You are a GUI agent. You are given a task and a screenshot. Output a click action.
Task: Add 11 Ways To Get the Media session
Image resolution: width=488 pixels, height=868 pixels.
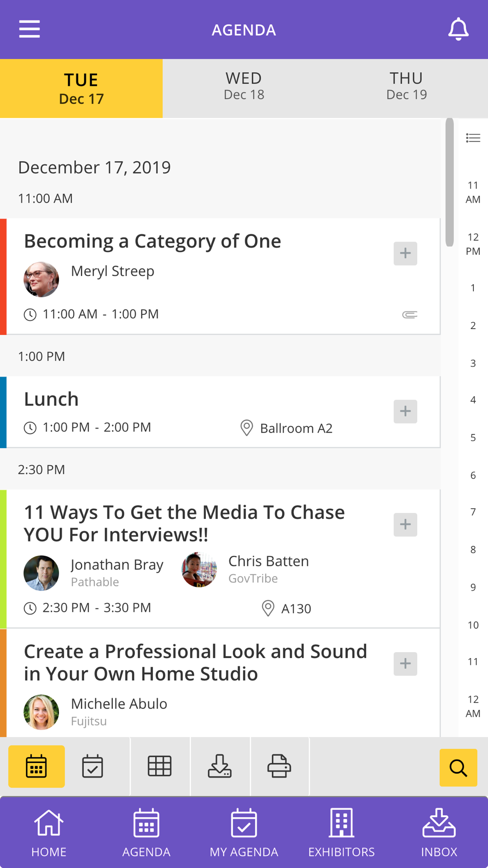click(x=406, y=524)
